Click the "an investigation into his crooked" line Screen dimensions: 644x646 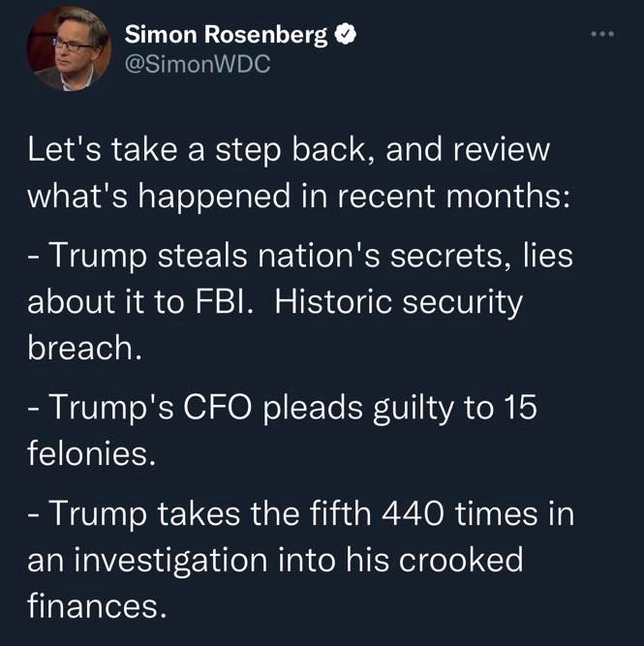(x=275, y=561)
